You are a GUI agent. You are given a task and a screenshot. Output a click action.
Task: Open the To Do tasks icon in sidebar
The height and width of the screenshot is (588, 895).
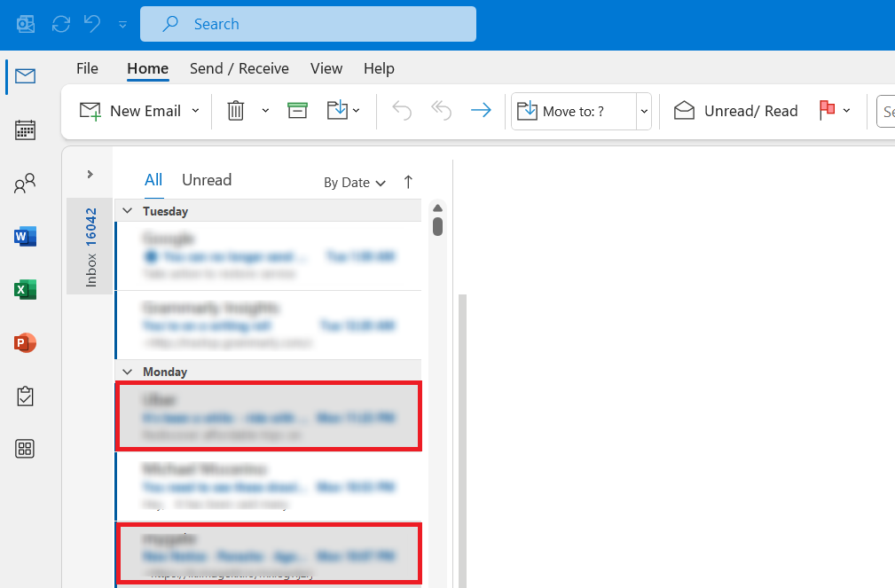tap(25, 396)
